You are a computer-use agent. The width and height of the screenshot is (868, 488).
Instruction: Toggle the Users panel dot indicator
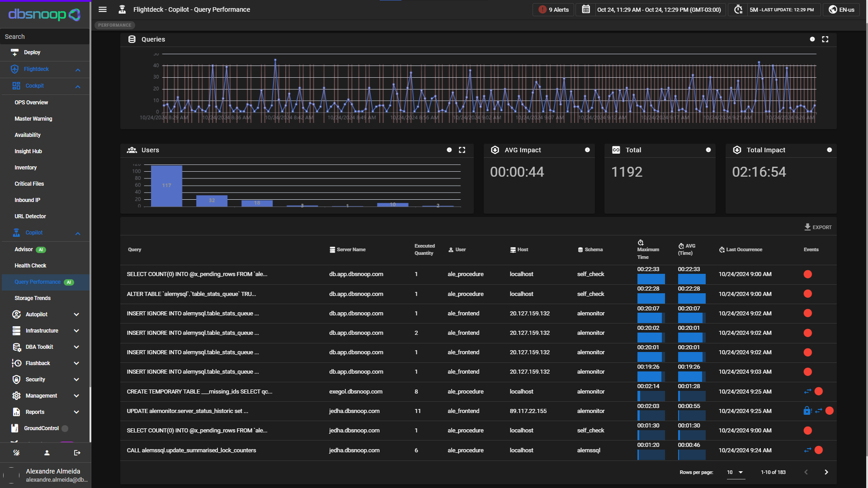[449, 150]
